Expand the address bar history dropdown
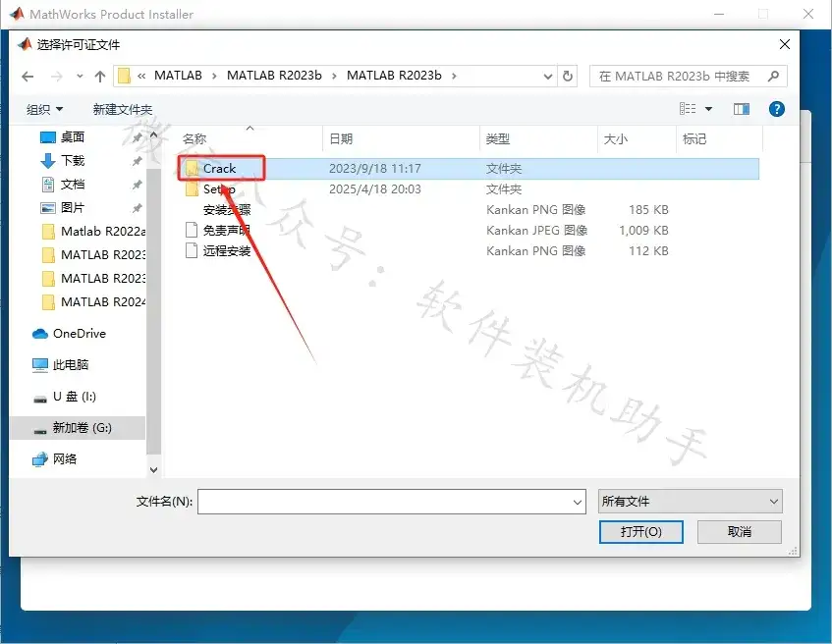The height and width of the screenshot is (644, 832). (x=548, y=77)
